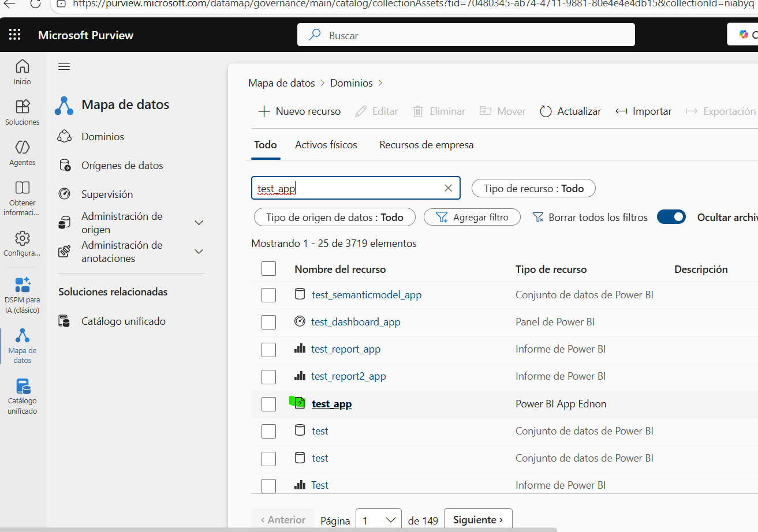Click Dominios breadcrumb link
The image size is (758, 532).
click(x=352, y=83)
